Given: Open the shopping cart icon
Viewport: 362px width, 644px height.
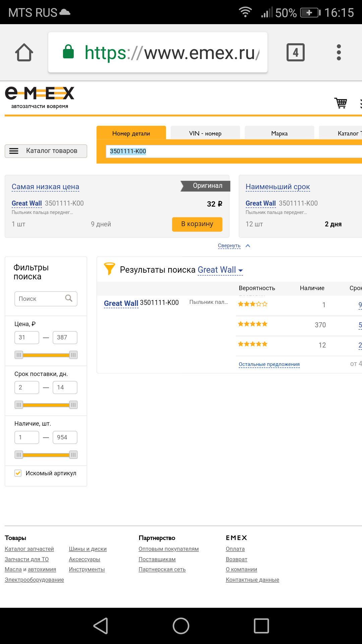Looking at the screenshot, I should 341,103.
